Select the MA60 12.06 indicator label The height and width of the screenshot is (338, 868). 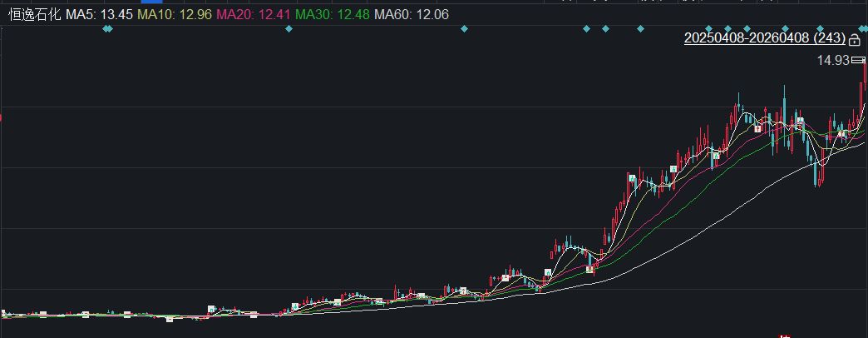[412, 14]
